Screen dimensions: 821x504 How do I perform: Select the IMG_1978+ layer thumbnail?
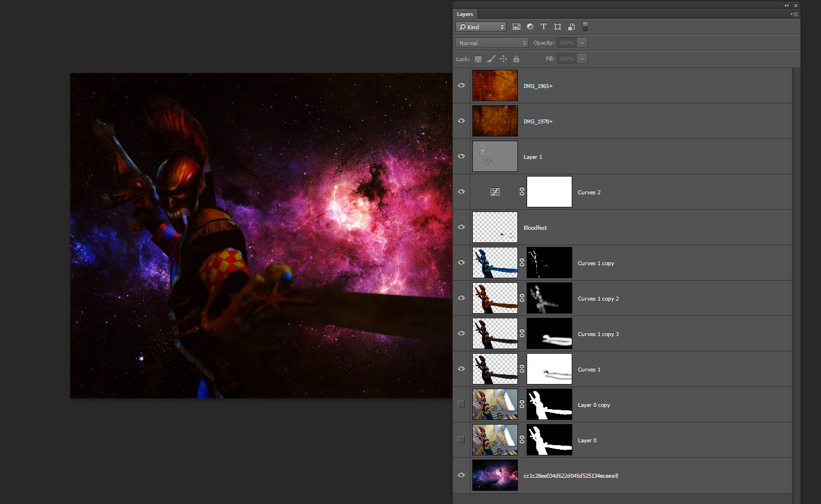495,121
